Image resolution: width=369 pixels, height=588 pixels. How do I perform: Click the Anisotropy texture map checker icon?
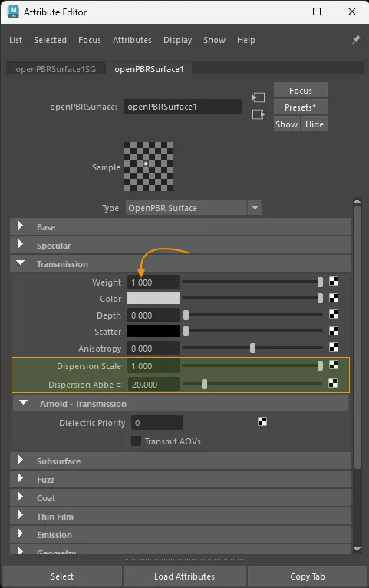tap(334, 347)
